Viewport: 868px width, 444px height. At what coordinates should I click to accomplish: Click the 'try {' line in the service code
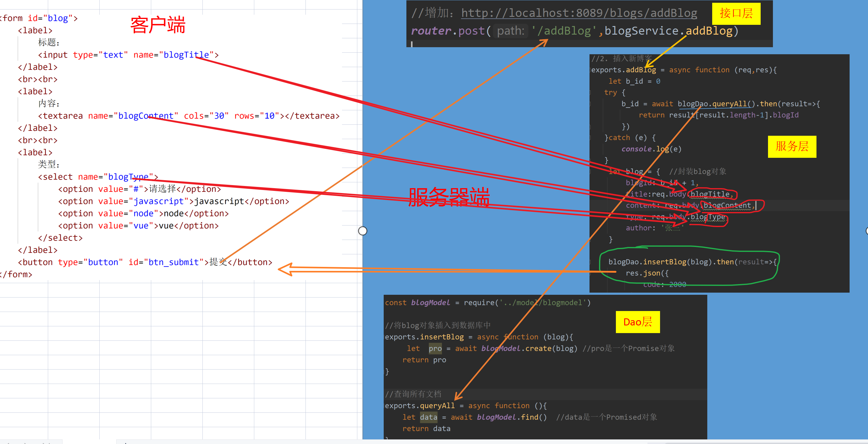pos(615,92)
